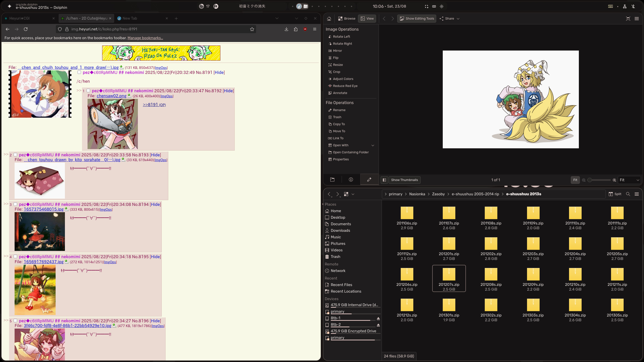Toggle the Fit zoom button
Image resolution: width=644 pixels, height=362 pixels.
(x=575, y=180)
